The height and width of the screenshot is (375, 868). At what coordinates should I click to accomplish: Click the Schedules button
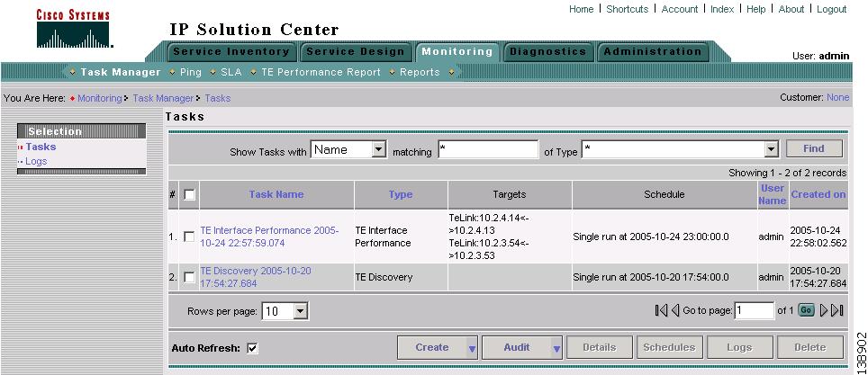pyautogui.click(x=669, y=347)
